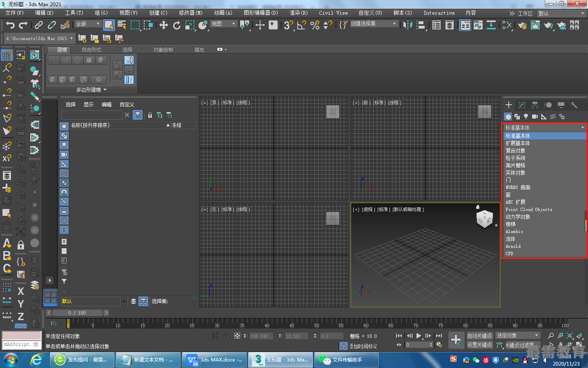This screenshot has width=588, height=368.
Task: Click the Undo arrow in the main toolbar
Action: [10, 25]
